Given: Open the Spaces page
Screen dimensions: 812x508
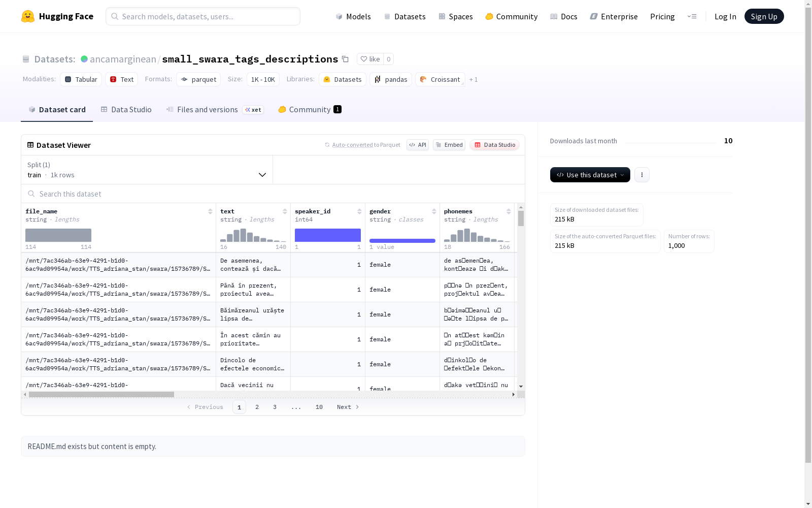Looking at the screenshot, I should click(x=456, y=16).
